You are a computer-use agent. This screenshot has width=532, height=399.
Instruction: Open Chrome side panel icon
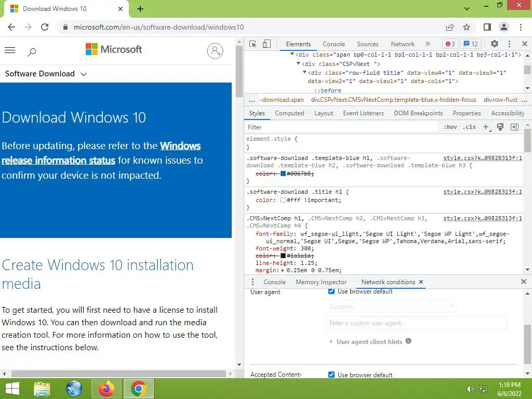pos(487,27)
